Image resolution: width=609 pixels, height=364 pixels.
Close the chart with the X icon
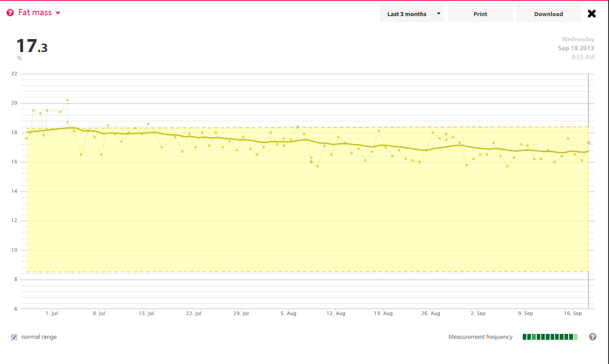[x=591, y=14]
